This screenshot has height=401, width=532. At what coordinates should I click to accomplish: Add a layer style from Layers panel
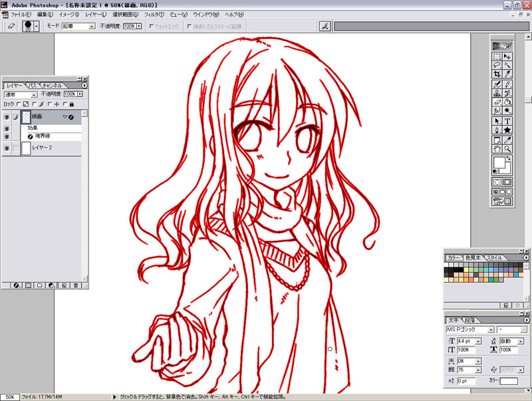[x=16, y=285]
